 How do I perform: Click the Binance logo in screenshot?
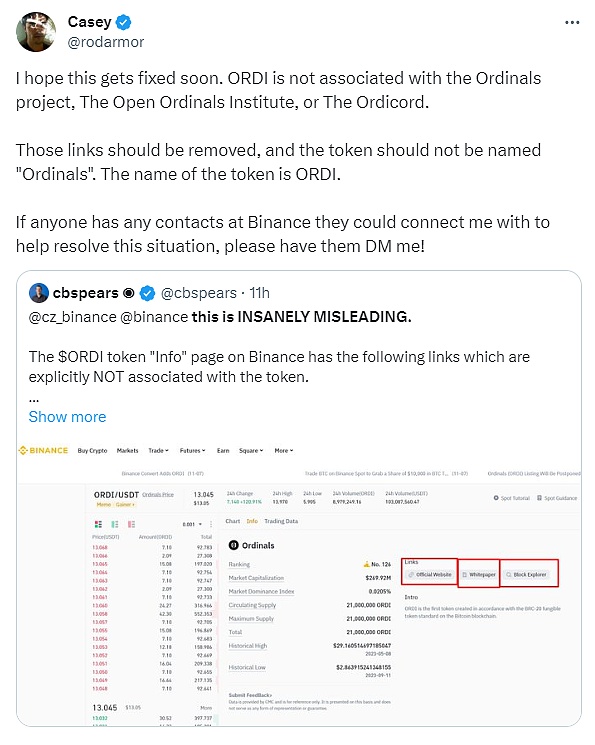[x=43, y=450]
